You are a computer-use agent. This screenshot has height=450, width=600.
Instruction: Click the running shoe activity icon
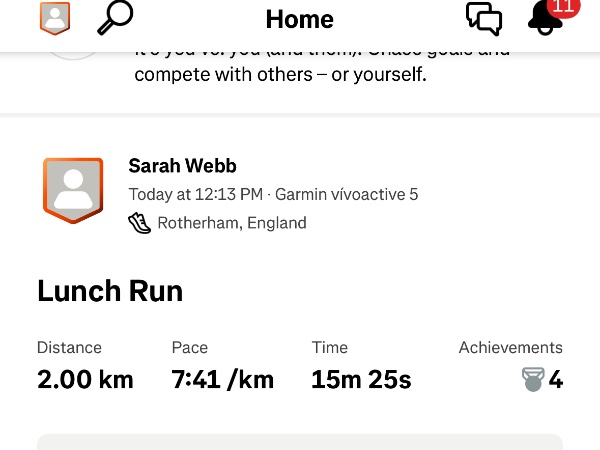point(139,223)
